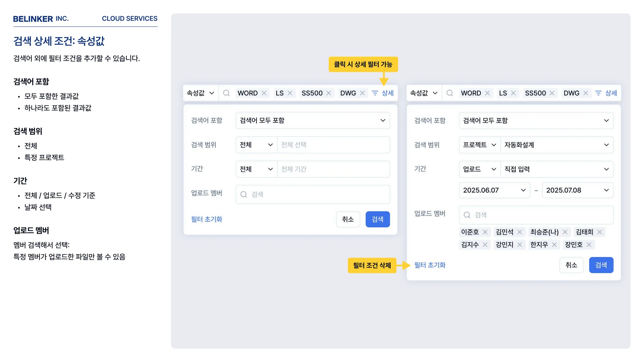
Task: Remove the DWG tag in the right search bar
Action: click(586, 93)
